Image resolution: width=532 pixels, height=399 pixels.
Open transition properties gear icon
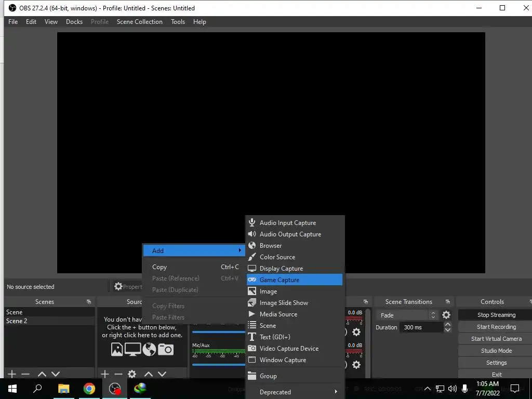pos(446,315)
